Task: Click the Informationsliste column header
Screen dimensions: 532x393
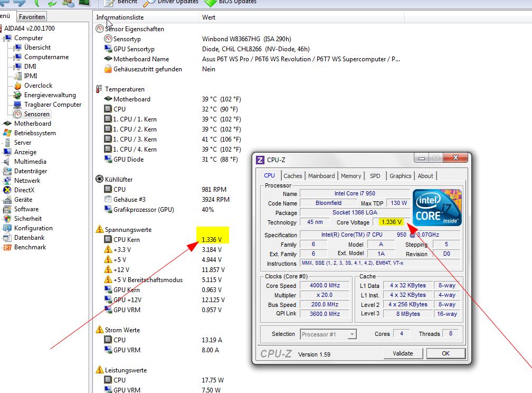Action: click(146, 17)
